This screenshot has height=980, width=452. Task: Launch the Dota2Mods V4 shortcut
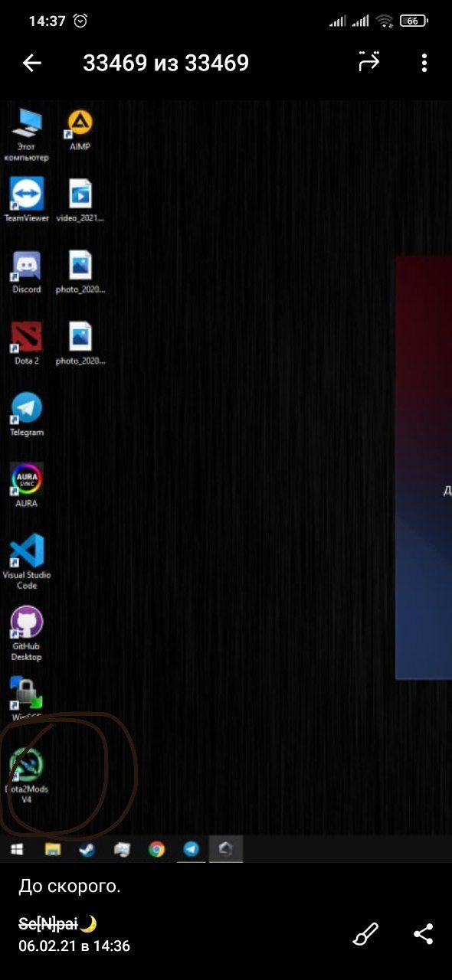tap(27, 775)
